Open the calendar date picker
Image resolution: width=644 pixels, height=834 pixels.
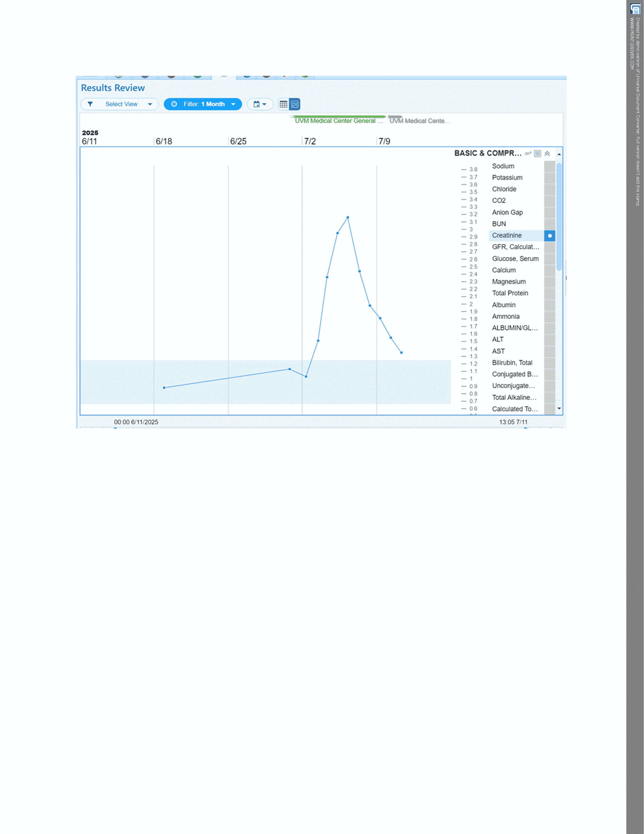point(260,104)
